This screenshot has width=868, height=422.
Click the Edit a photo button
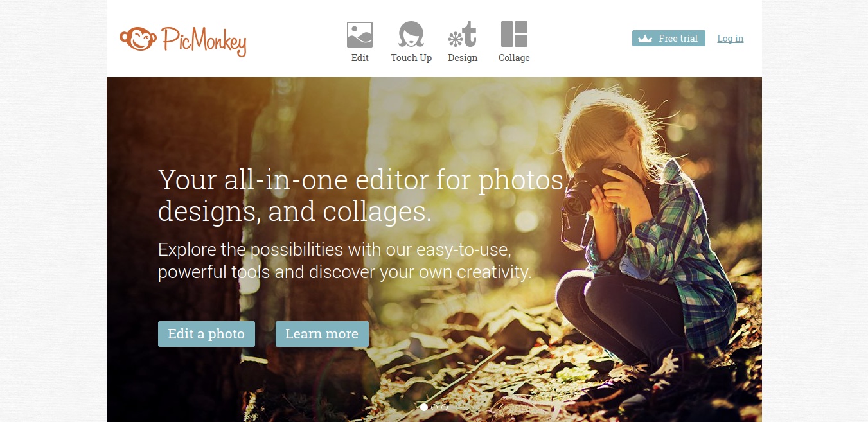click(206, 334)
